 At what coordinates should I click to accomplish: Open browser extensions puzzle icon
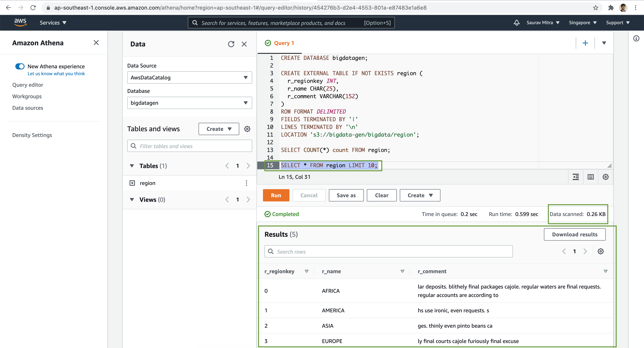[611, 8]
